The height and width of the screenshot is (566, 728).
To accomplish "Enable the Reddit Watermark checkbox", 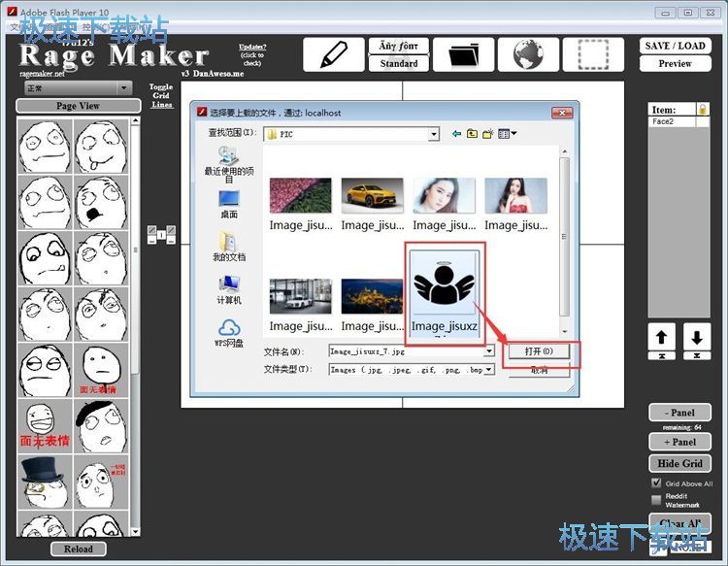I will tap(656, 499).
